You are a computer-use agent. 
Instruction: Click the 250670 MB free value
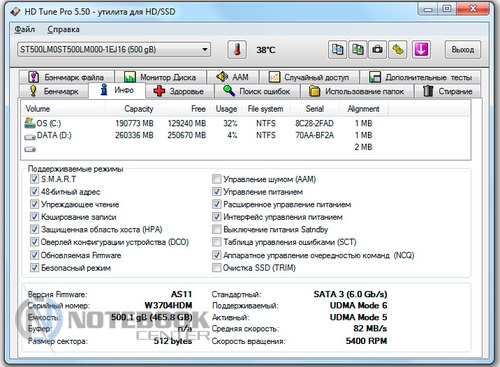point(187,135)
